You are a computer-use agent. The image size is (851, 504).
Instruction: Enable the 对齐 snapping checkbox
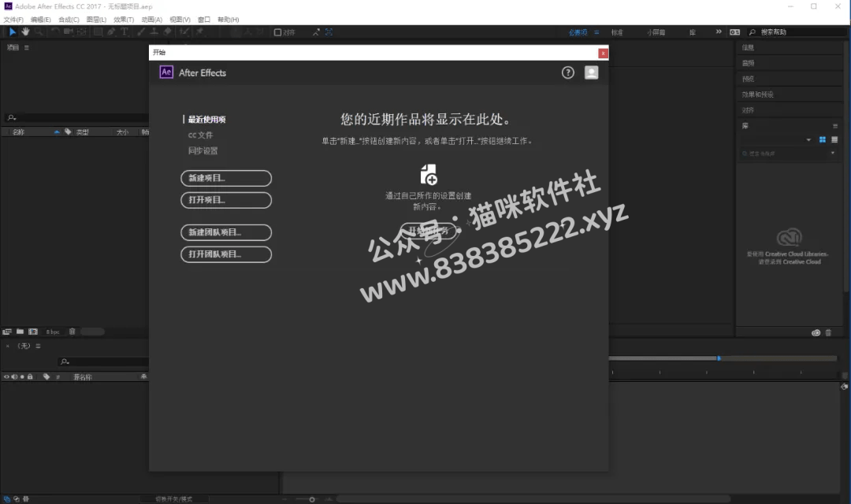click(x=277, y=32)
